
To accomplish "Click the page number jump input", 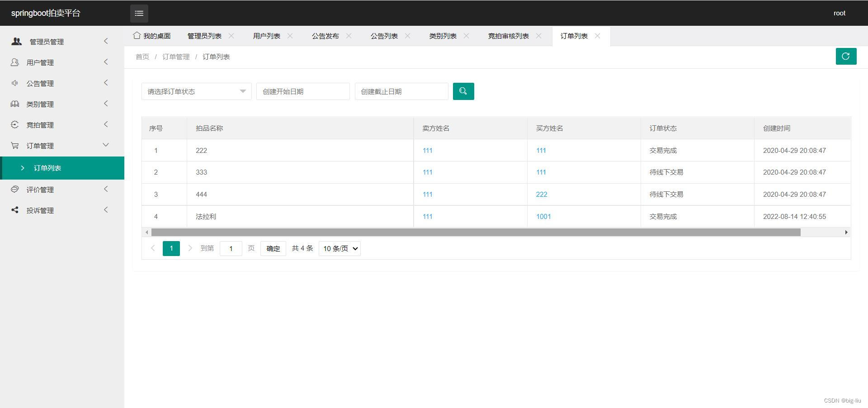I will pyautogui.click(x=231, y=248).
